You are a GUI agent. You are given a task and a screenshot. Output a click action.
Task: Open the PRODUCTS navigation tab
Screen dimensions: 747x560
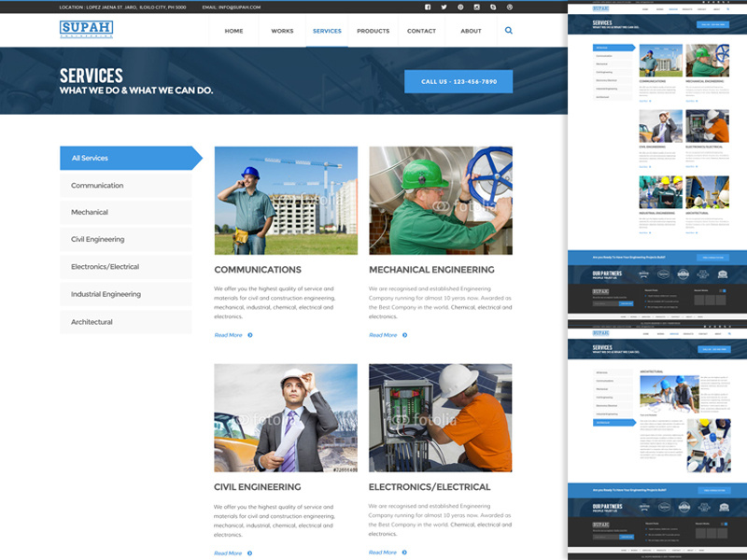373,30
